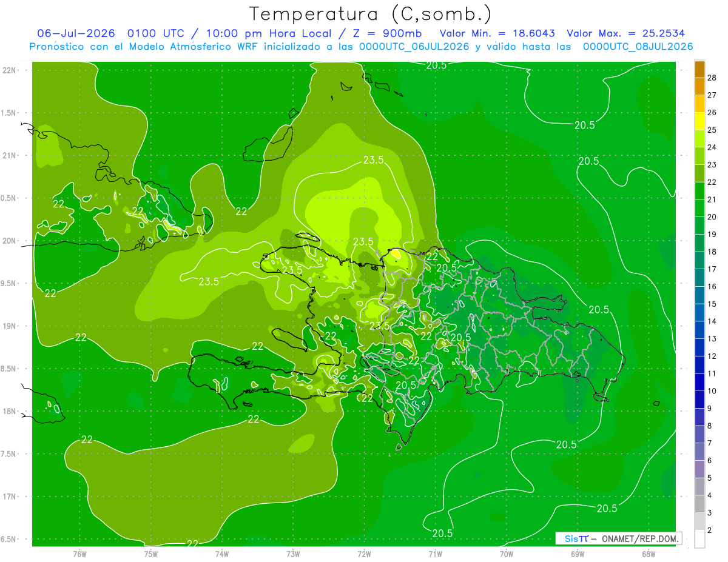Click the color scale label 7
This screenshot has width=728, height=562.
point(710,443)
